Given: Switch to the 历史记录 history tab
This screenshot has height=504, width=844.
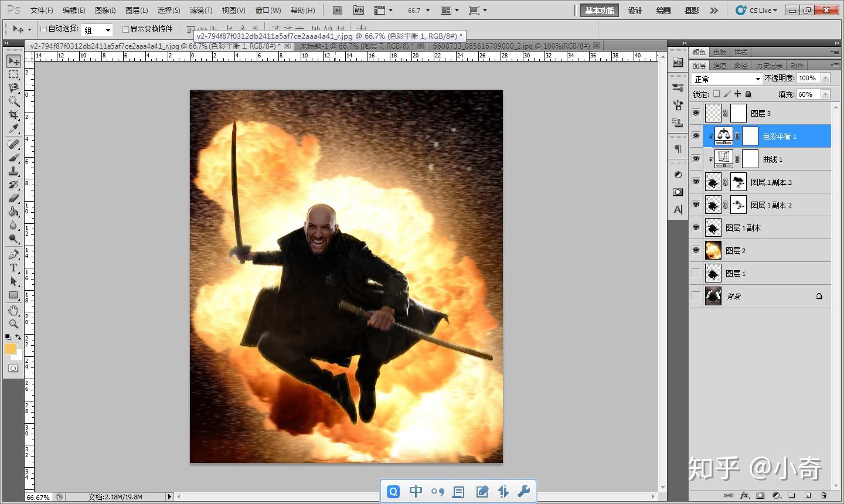Looking at the screenshot, I should tap(769, 65).
